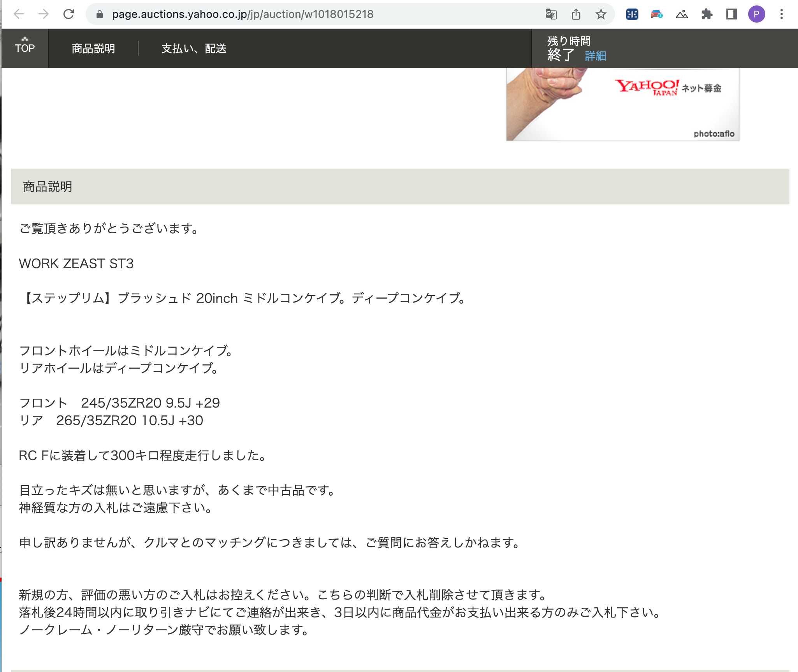
Task: Jump to TOP of the auction page
Action: pos(25,48)
